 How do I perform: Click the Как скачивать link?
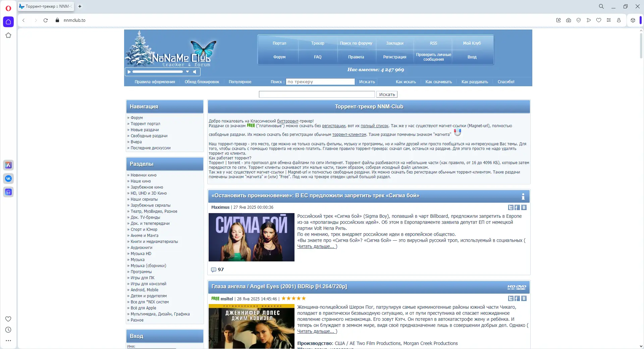[x=439, y=82]
